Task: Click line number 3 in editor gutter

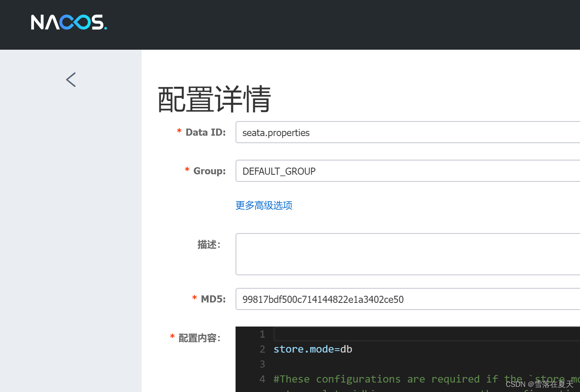Action: [262, 364]
